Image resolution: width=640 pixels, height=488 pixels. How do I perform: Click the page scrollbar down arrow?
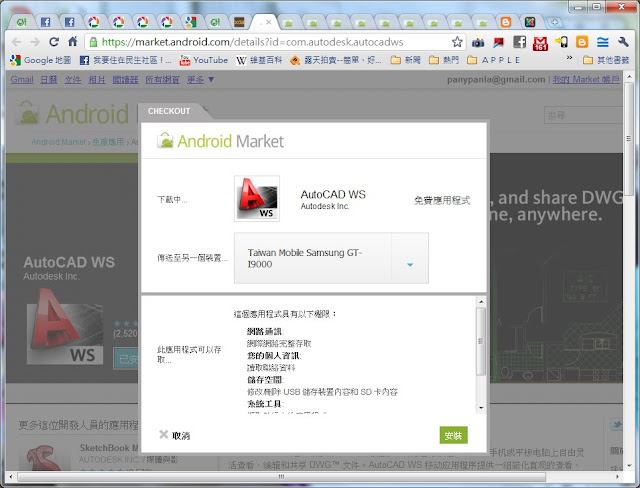(x=629, y=465)
